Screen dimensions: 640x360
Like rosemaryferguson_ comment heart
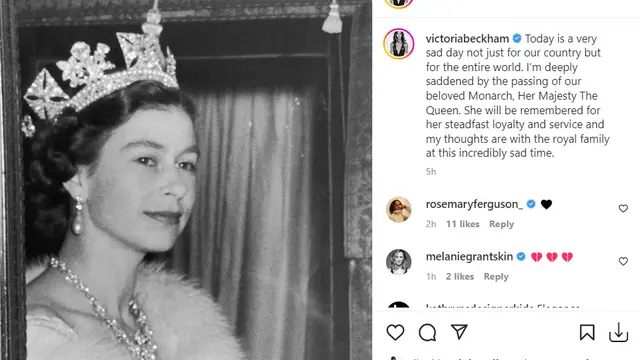coord(623,209)
